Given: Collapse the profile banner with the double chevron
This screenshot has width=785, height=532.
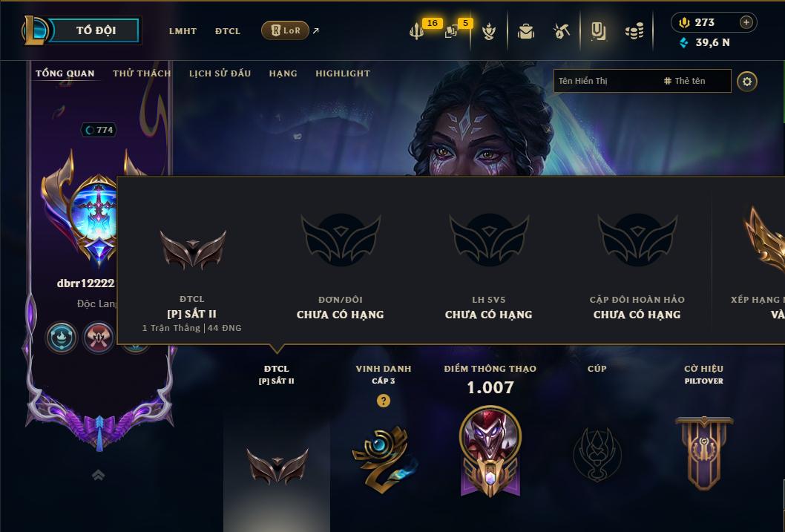Looking at the screenshot, I should [99, 474].
